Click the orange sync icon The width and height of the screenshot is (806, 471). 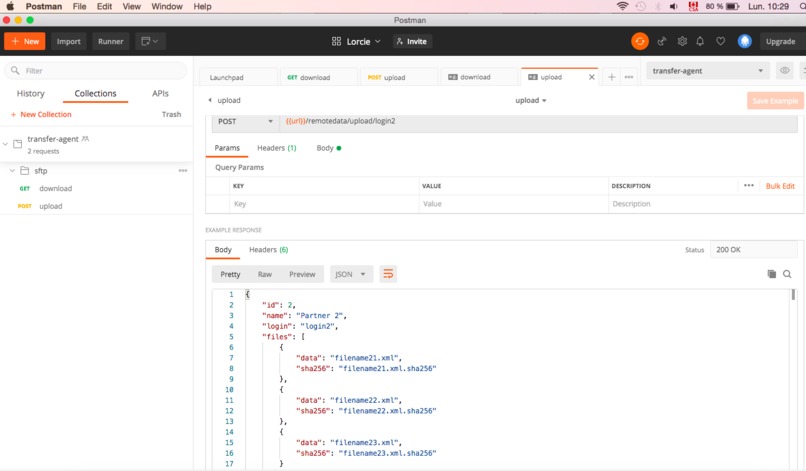point(640,41)
